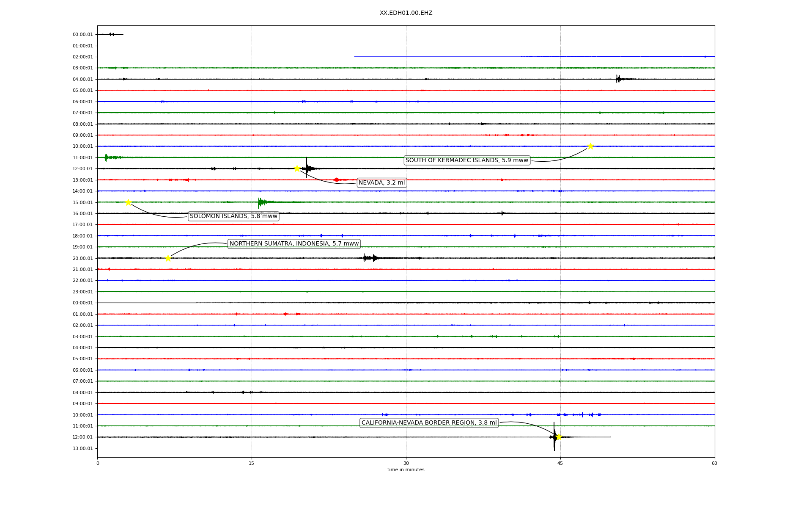Click the plot title XX.EDH01.00.EHZ
The width and height of the screenshot is (812, 508).
click(x=406, y=13)
